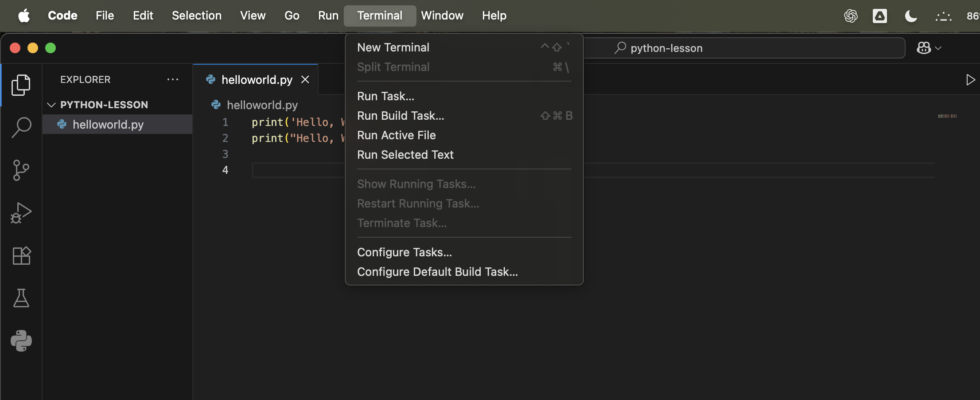Open the Python extension view
The image size is (980, 400).
click(21, 341)
